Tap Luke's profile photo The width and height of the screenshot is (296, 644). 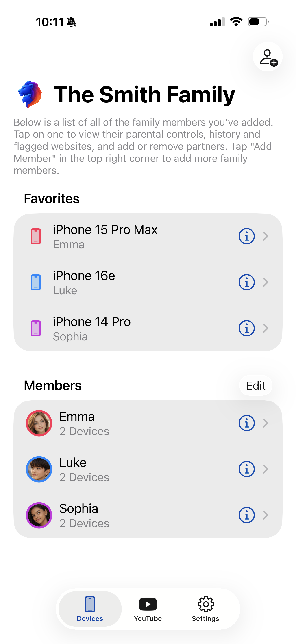coord(39,469)
